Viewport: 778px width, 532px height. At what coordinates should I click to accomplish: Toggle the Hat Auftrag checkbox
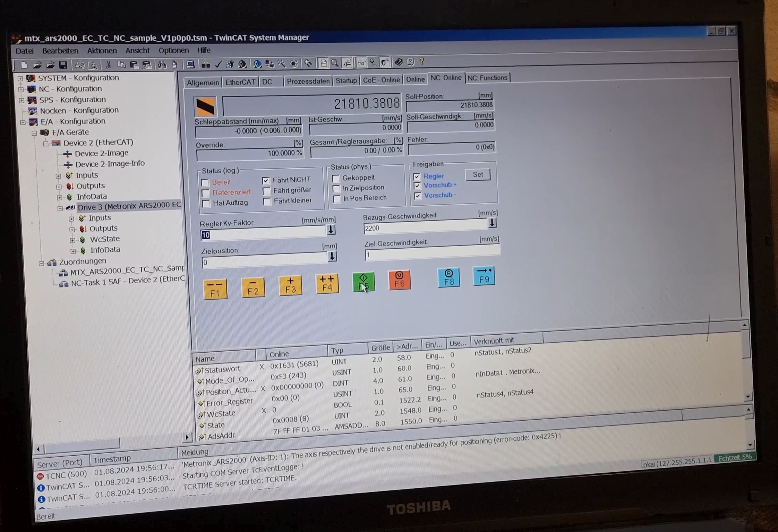coord(206,204)
